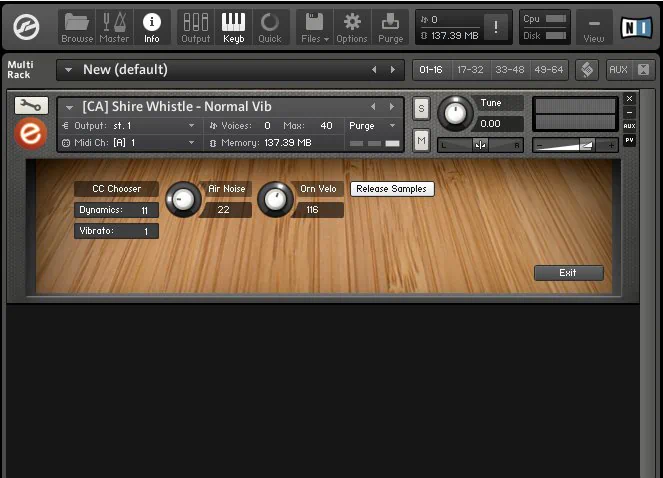The height and width of the screenshot is (478, 663).
Task: Switch to rack page 49-64
Action: (x=548, y=70)
